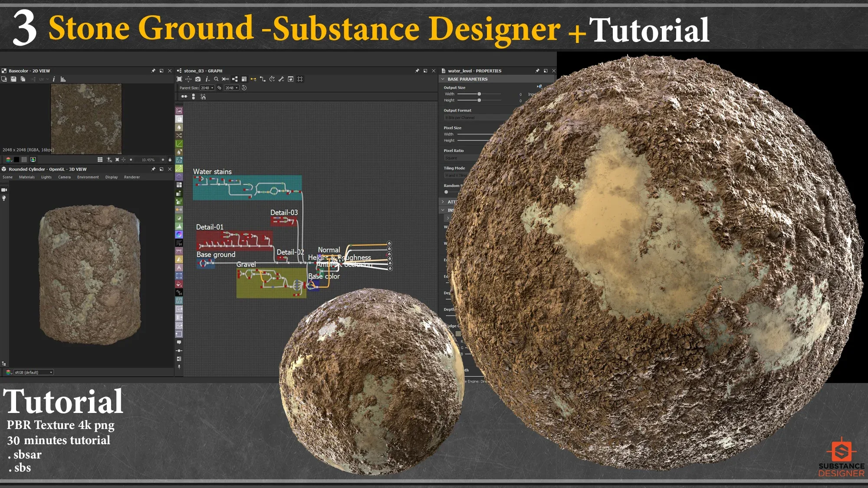
Task: Click the magnifier search icon in graph toolbar
Action: (x=216, y=79)
